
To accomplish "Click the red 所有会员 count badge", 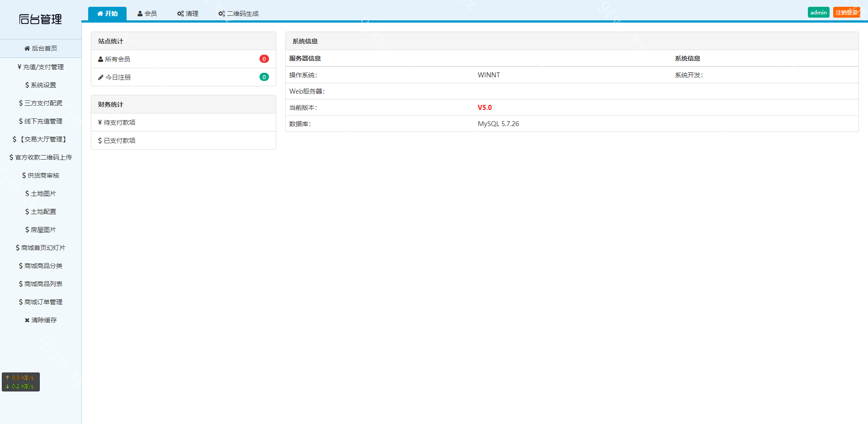I will point(264,59).
